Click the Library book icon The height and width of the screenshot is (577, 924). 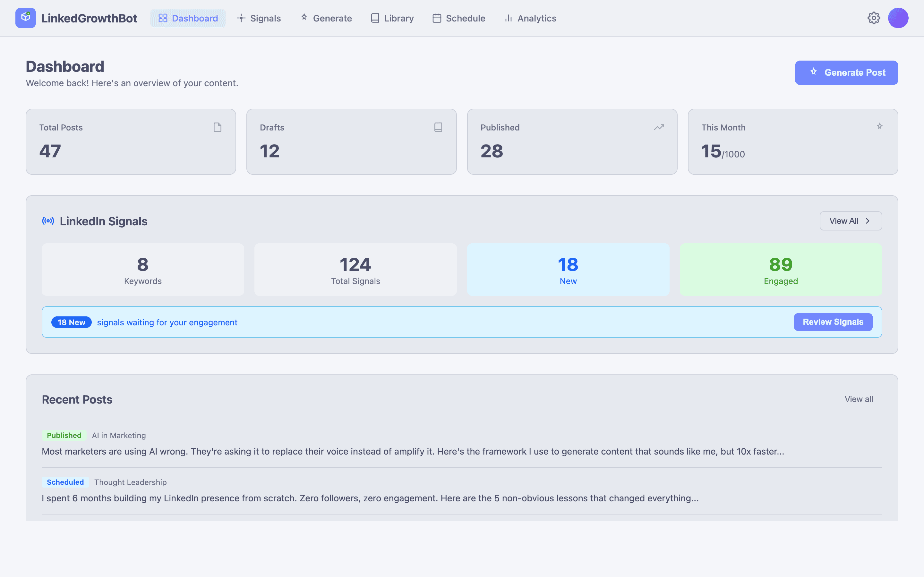click(374, 18)
